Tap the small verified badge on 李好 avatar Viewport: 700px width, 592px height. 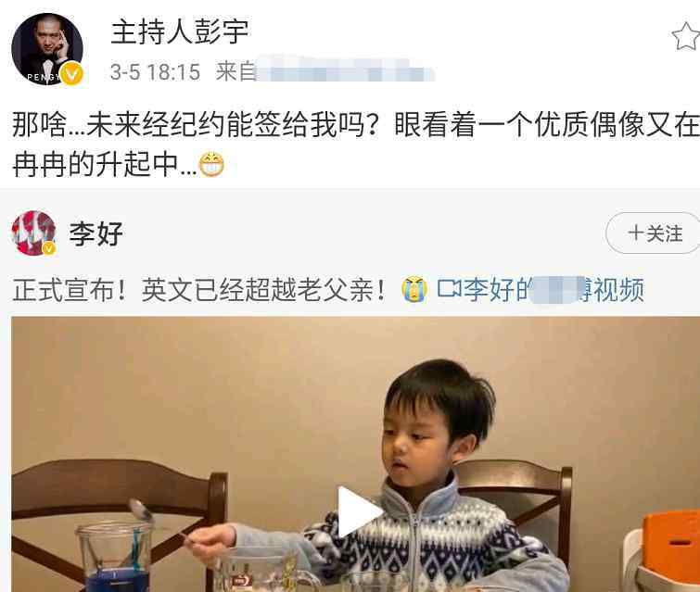(x=48, y=248)
